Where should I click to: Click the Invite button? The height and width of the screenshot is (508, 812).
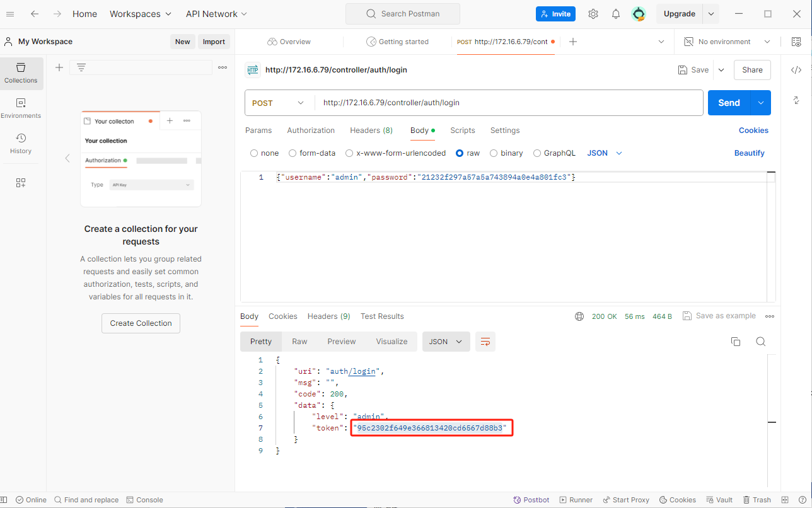555,14
